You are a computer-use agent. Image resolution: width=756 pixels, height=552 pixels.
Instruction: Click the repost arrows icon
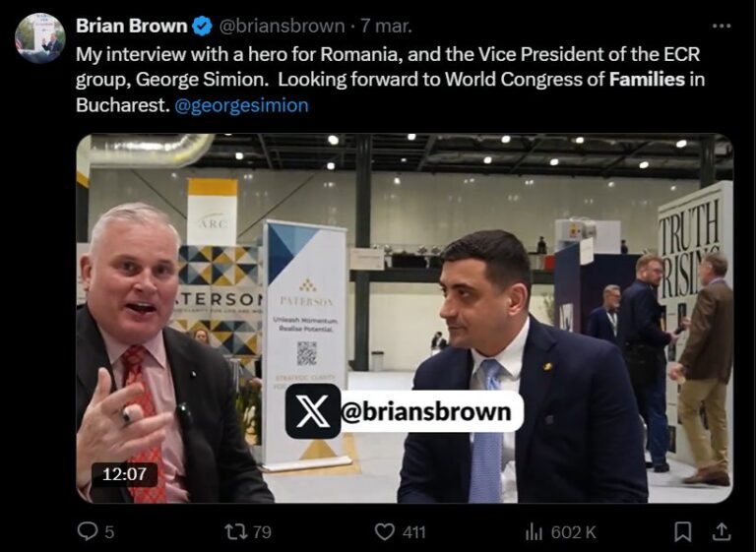tap(236, 531)
